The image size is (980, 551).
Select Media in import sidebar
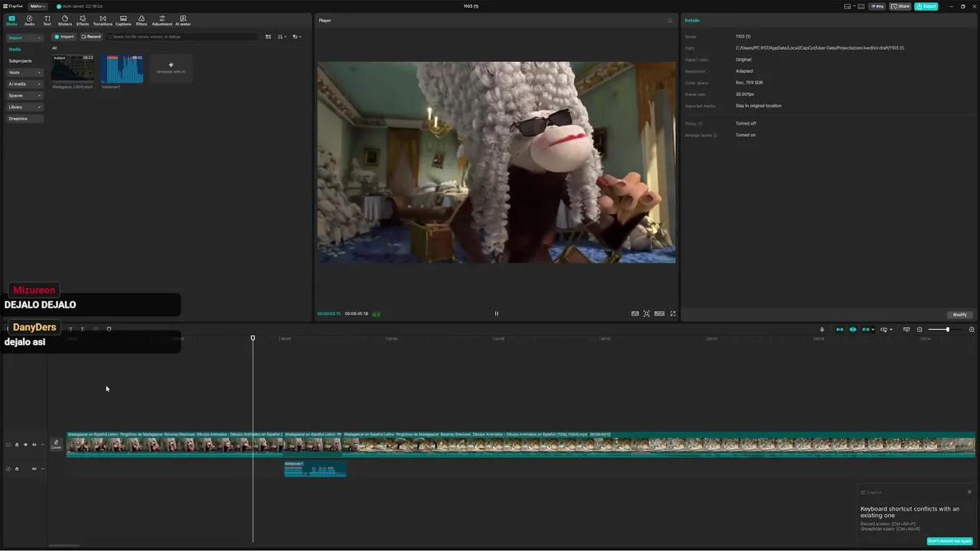tap(15, 49)
